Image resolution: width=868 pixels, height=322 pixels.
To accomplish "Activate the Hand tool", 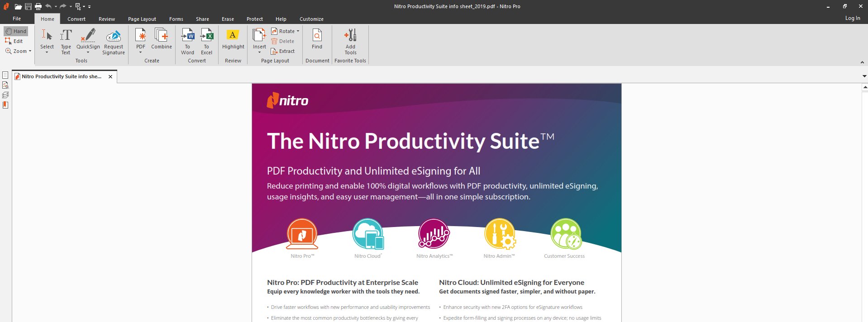I will 16,31.
